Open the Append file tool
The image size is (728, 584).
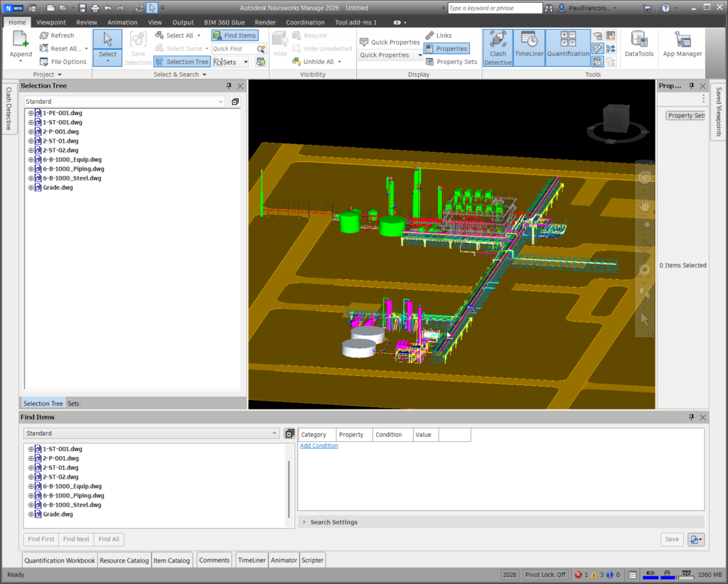pos(21,45)
